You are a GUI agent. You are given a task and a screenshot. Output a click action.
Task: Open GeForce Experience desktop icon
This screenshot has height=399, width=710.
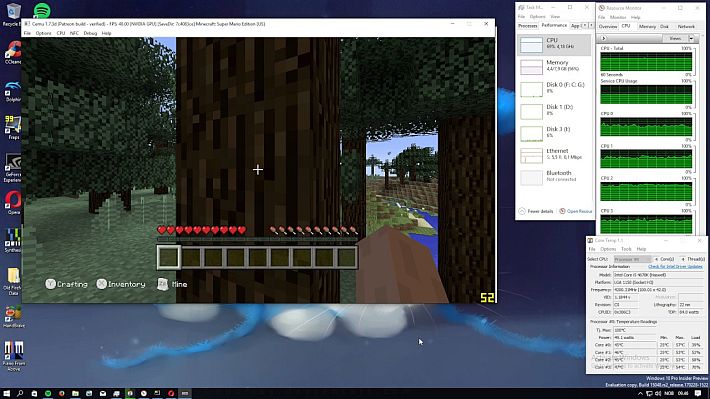click(13, 168)
